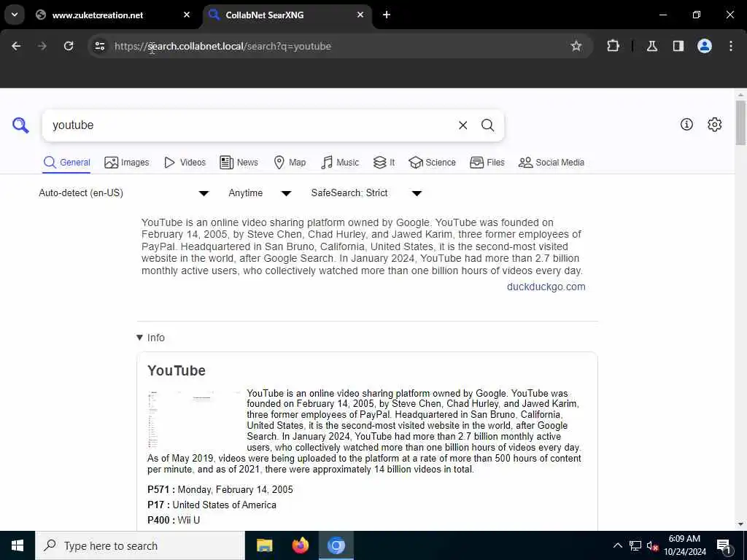Collapse the Info section

point(150,338)
